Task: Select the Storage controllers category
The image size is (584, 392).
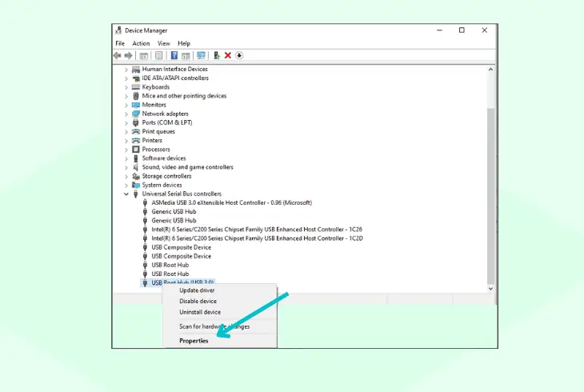Action: pyautogui.click(x=166, y=176)
